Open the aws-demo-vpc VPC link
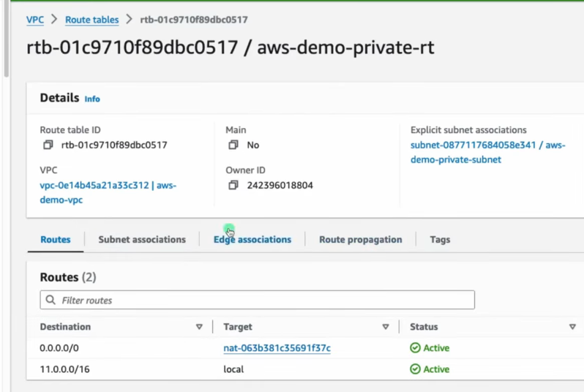584x392 pixels. pyautogui.click(x=108, y=186)
